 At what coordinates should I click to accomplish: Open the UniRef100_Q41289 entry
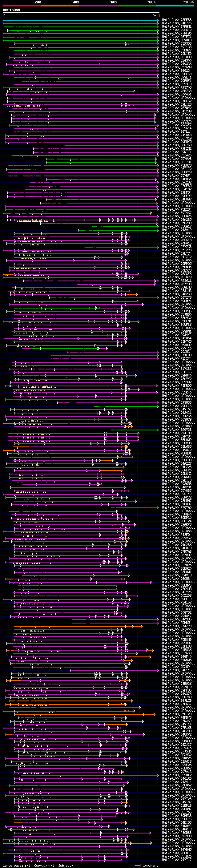(177, 111)
